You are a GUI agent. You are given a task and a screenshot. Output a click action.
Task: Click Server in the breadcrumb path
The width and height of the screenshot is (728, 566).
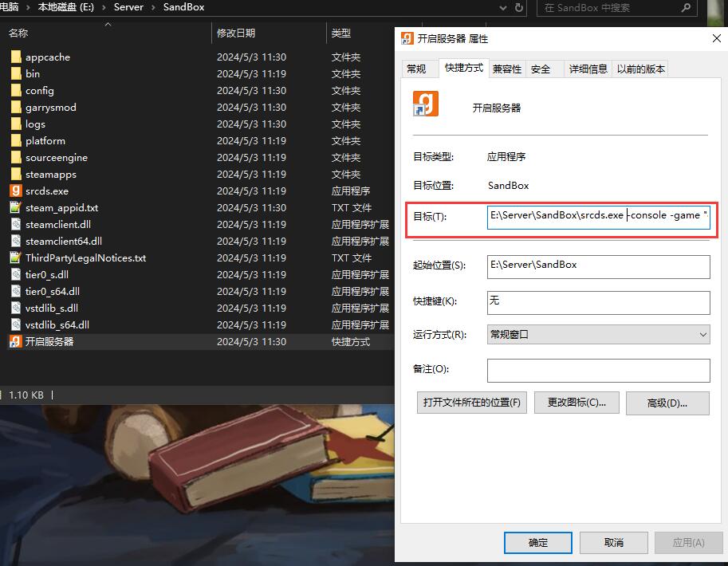(x=128, y=7)
